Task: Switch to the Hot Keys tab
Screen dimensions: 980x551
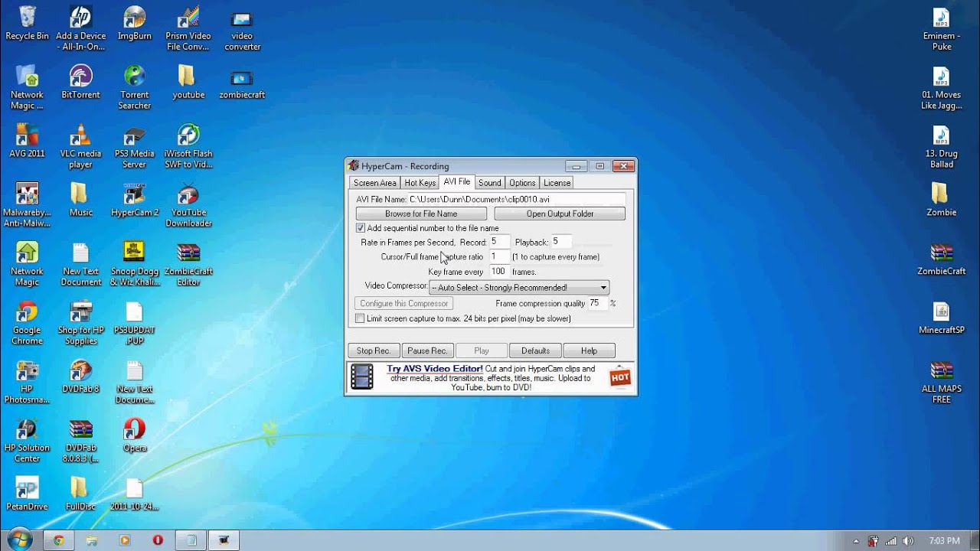Action: coord(420,183)
